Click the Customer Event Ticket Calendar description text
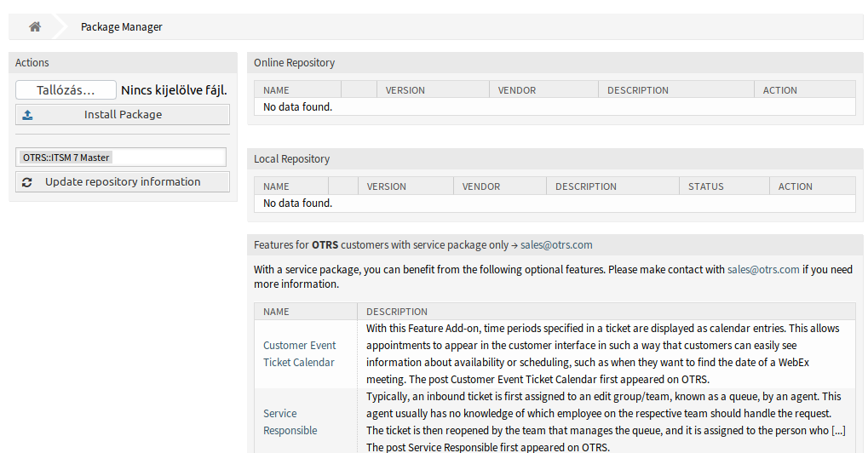This screenshot has width=868, height=453. click(x=602, y=353)
